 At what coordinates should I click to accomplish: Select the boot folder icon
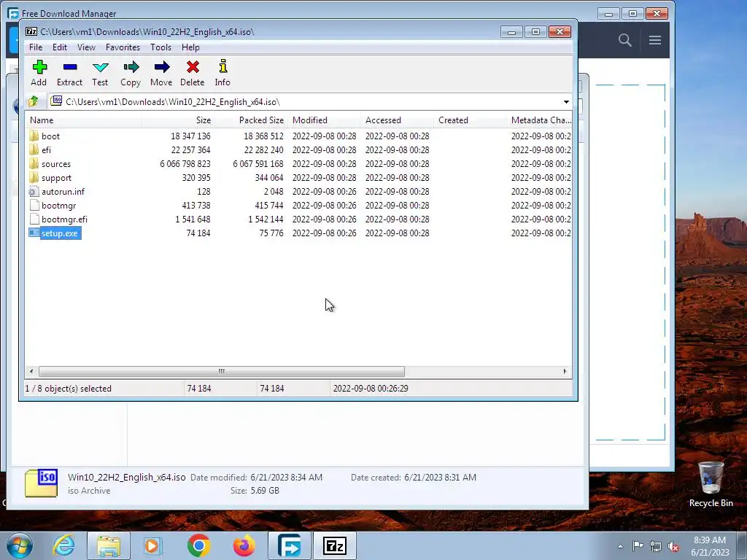click(34, 136)
